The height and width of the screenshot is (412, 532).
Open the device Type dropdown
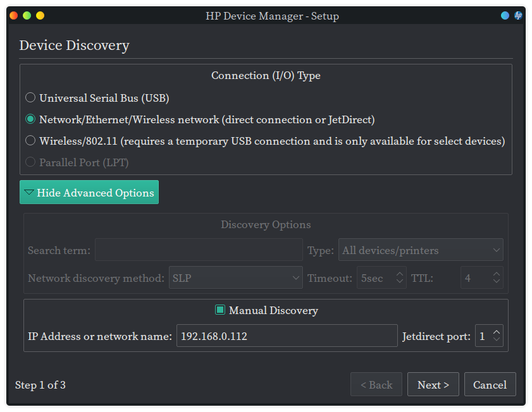pyautogui.click(x=421, y=250)
